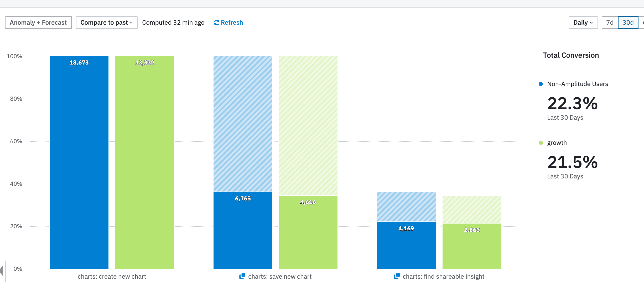
Task: Click icon beside 'charts: save new chart'
Action: (x=242, y=276)
